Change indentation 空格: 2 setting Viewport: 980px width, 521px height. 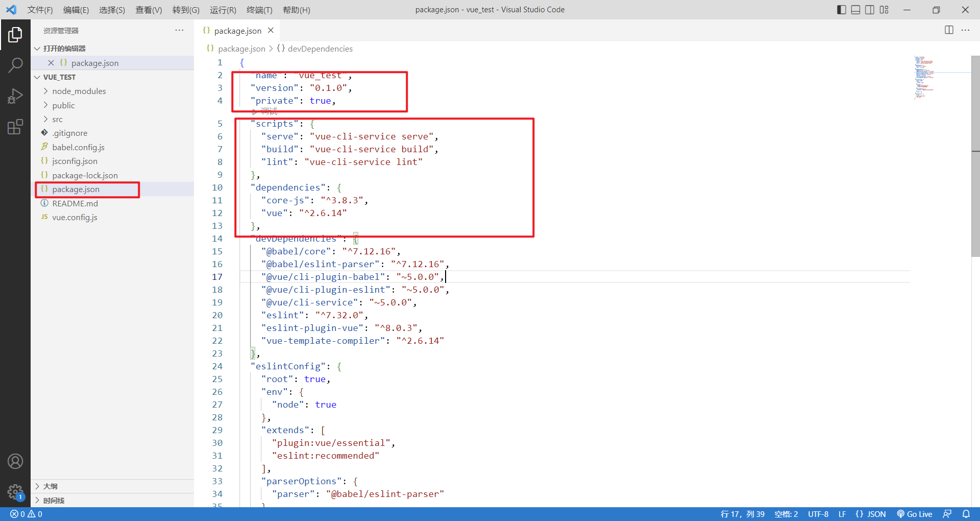click(786, 514)
